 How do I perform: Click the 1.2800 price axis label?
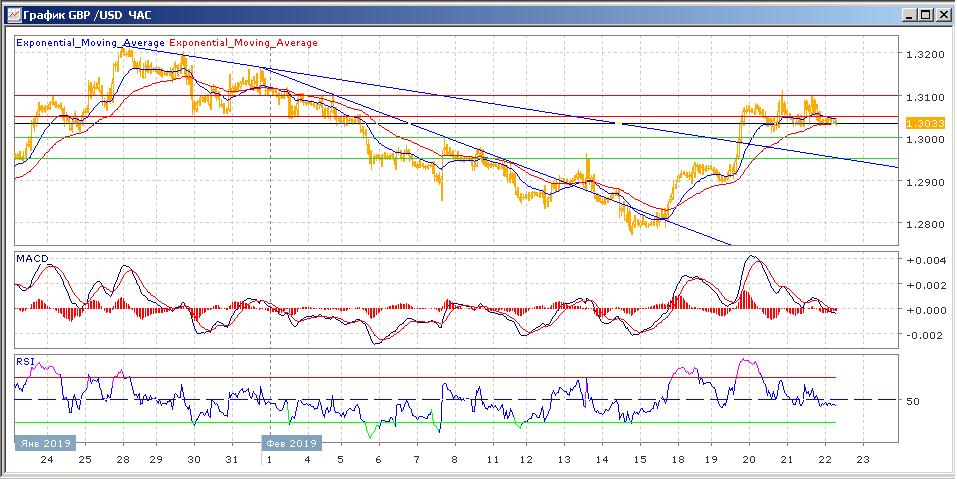920,224
